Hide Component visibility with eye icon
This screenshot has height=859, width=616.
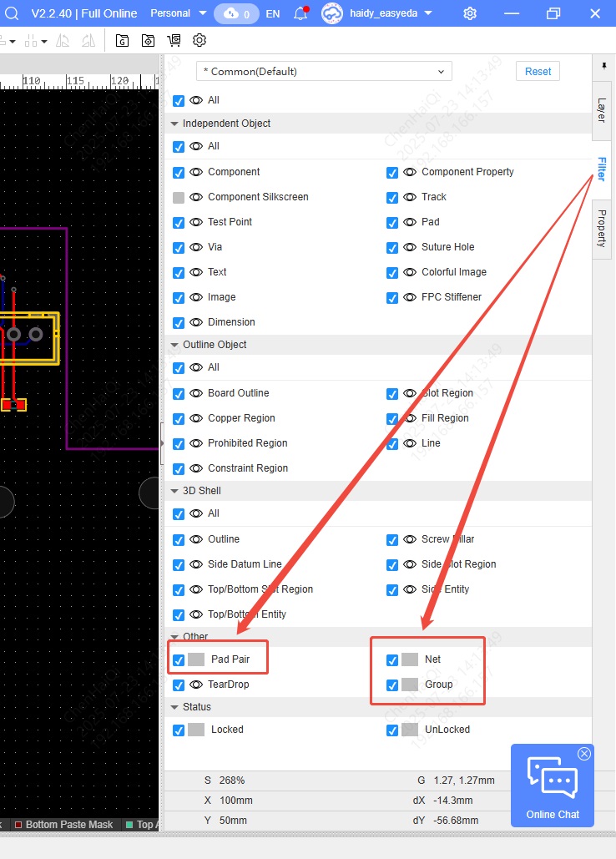pos(196,172)
